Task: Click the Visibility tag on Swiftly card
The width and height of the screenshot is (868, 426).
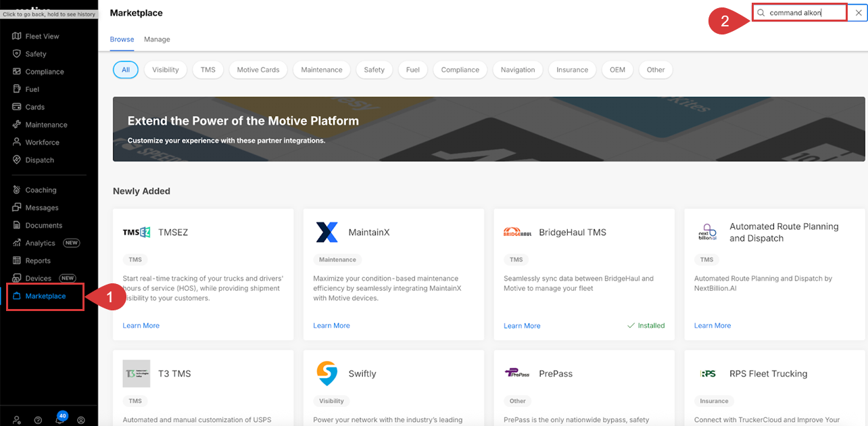Action: pyautogui.click(x=331, y=401)
